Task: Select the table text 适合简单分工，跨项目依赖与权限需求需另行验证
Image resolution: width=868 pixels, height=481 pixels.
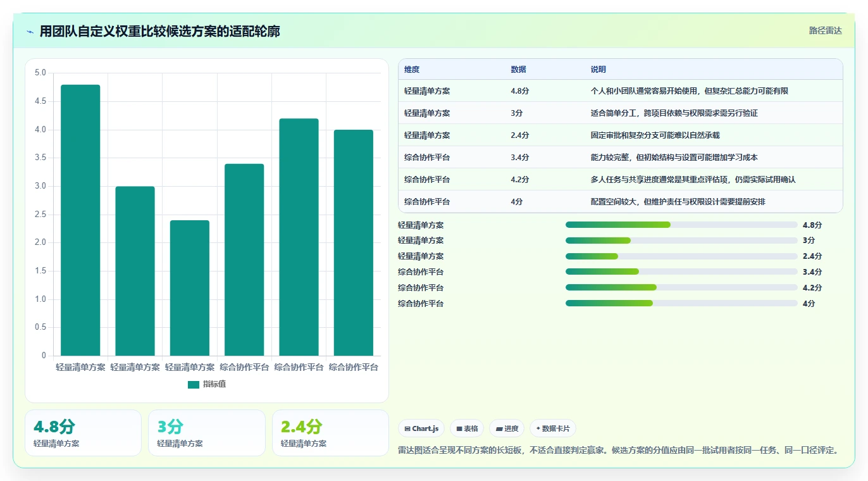Action: pos(674,113)
